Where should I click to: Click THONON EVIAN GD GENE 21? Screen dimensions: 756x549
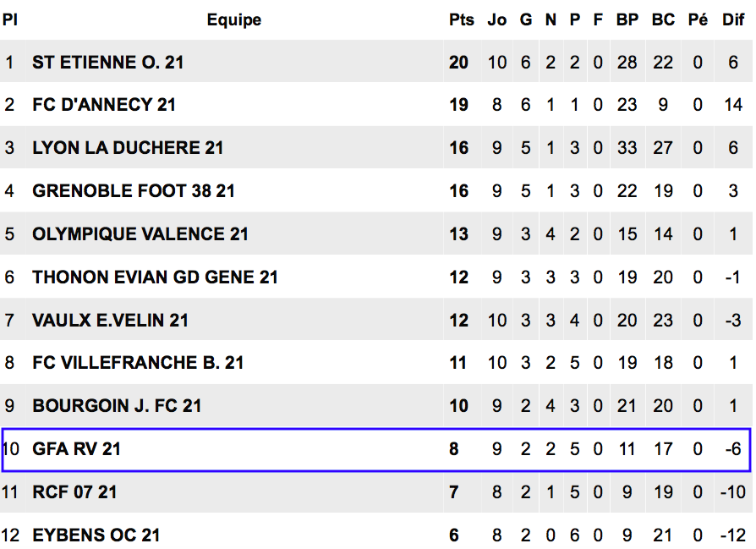(156, 277)
